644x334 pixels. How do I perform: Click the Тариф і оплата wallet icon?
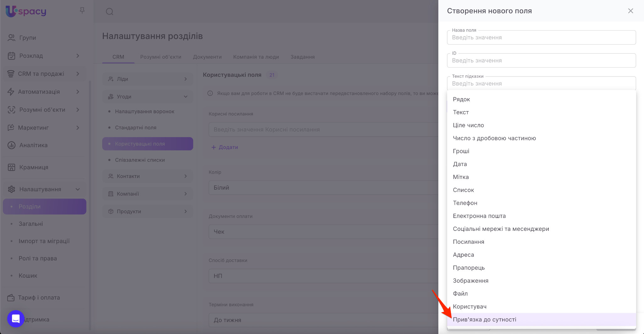[11, 298]
